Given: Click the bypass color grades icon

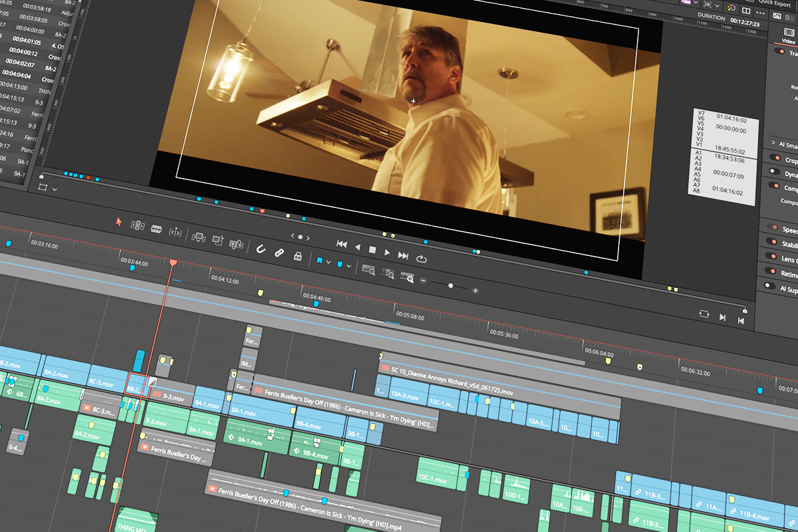Looking at the screenshot, I should tap(731, 7).
